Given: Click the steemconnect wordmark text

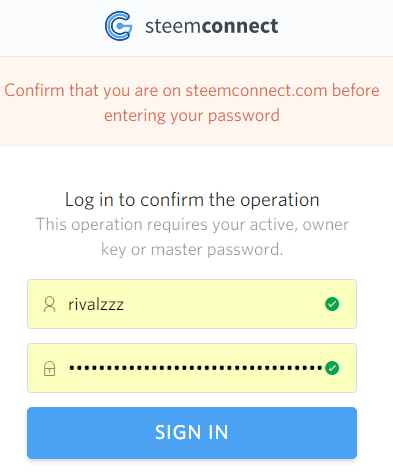Looking at the screenshot, I should (212, 26).
